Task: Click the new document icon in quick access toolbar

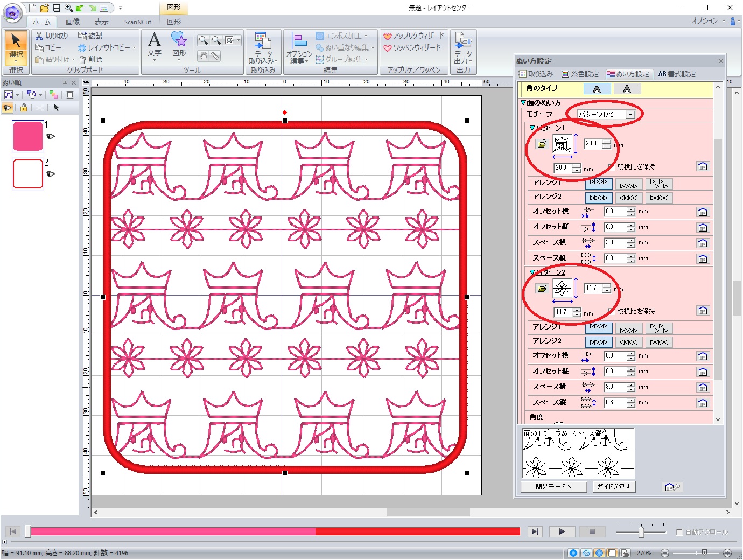Action: [x=33, y=8]
